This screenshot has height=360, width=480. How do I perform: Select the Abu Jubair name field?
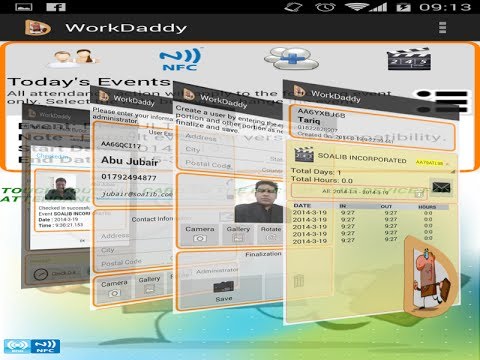point(130,161)
